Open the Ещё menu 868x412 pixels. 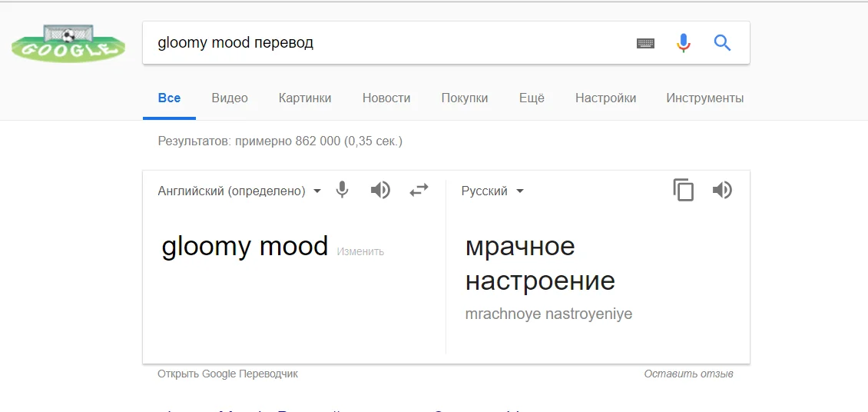tap(531, 98)
